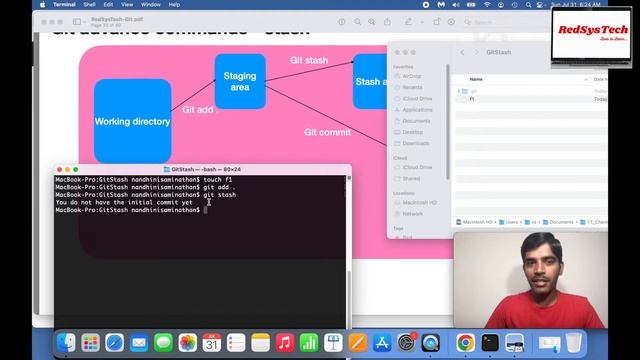640x360 pixels.
Task: Open Keynote from the Dock
Action: (333, 343)
